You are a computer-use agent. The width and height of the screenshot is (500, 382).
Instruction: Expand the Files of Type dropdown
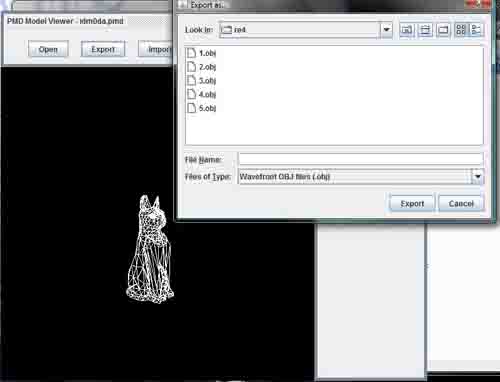[477, 176]
